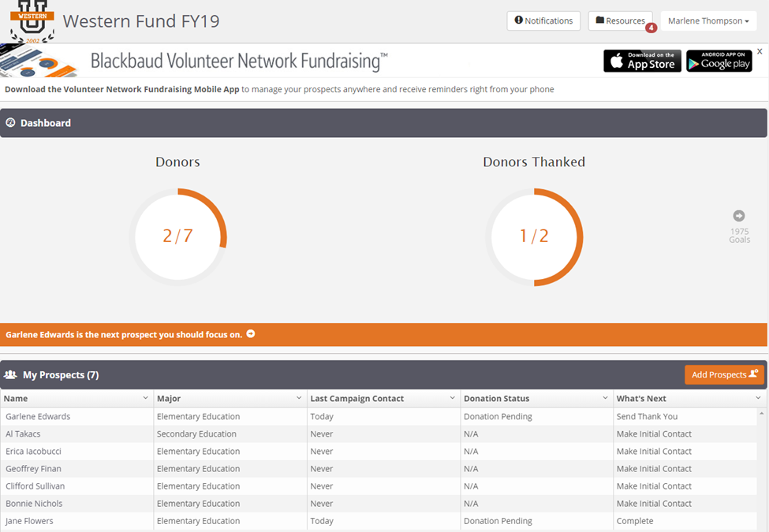
Task: Click the Donors heading
Action: pos(177,162)
